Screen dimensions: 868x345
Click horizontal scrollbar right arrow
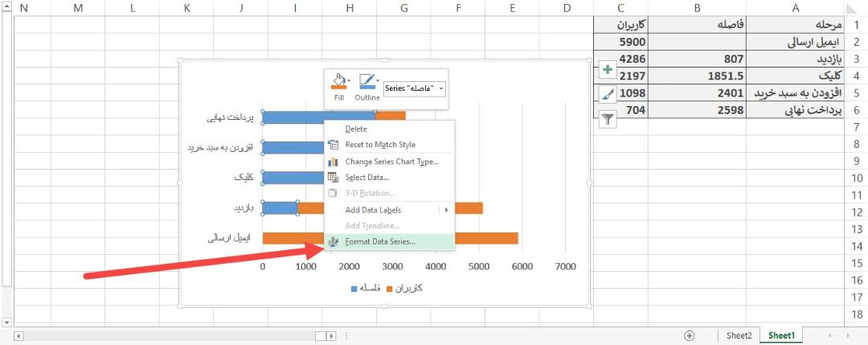click(x=332, y=335)
